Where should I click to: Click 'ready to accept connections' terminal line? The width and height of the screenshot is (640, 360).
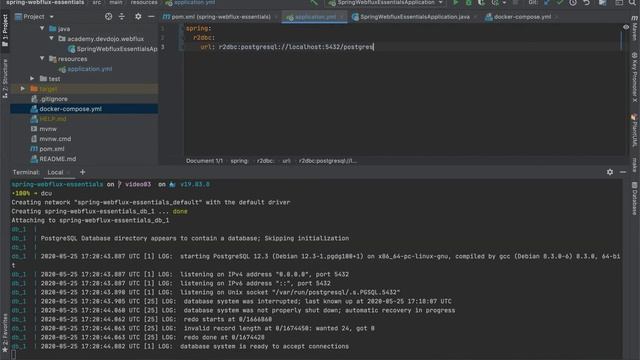pos(264,346)
